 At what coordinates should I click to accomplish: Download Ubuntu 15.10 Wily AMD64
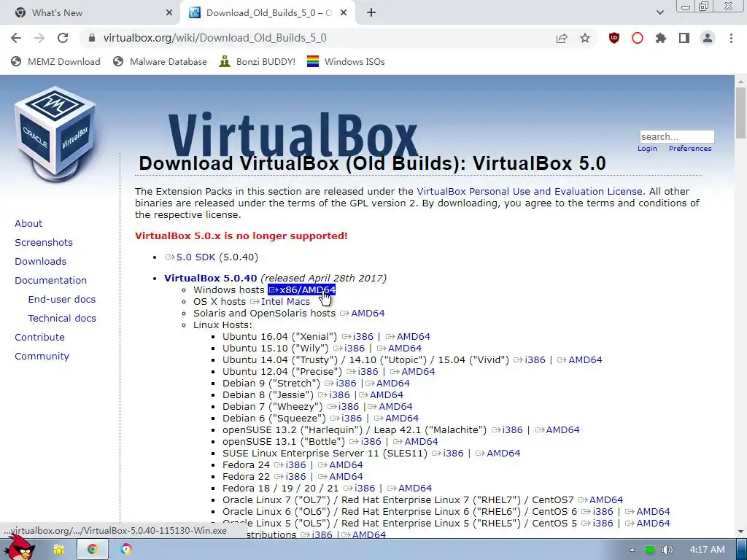click(400, 348)
